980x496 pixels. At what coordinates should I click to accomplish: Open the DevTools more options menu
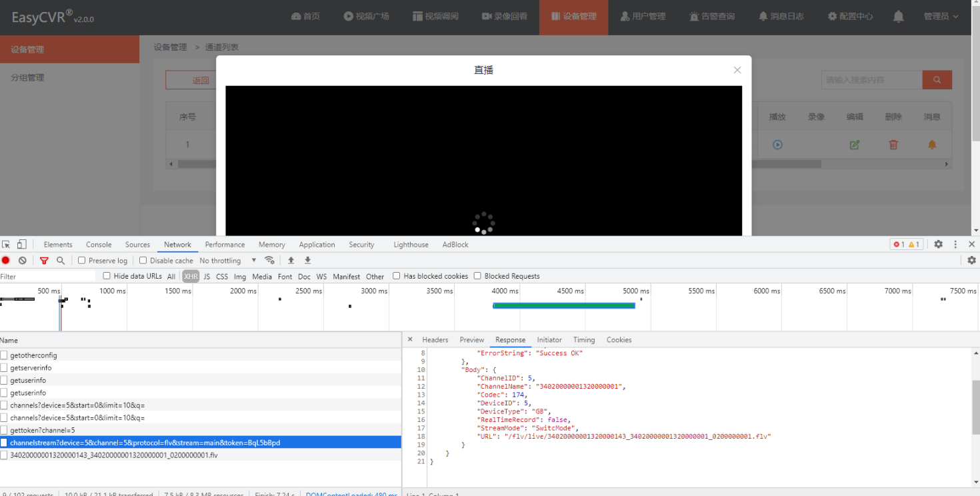click(x=955, y=245)
